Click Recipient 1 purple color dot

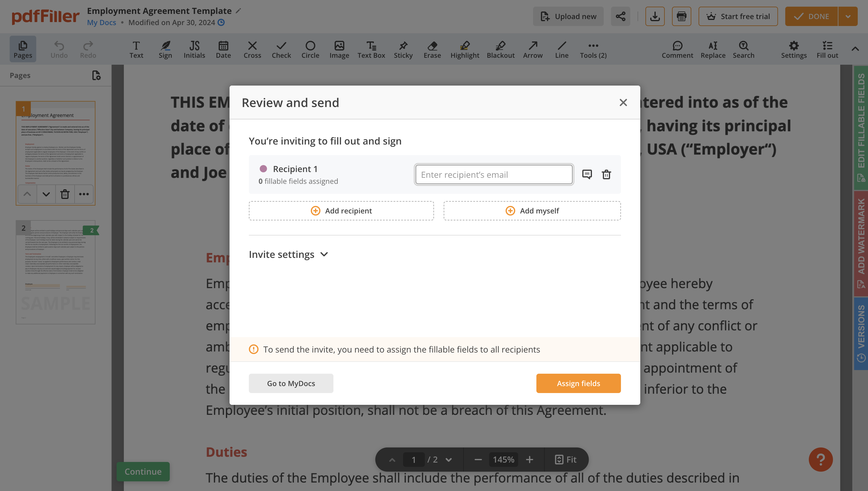[x=263, y=169]
